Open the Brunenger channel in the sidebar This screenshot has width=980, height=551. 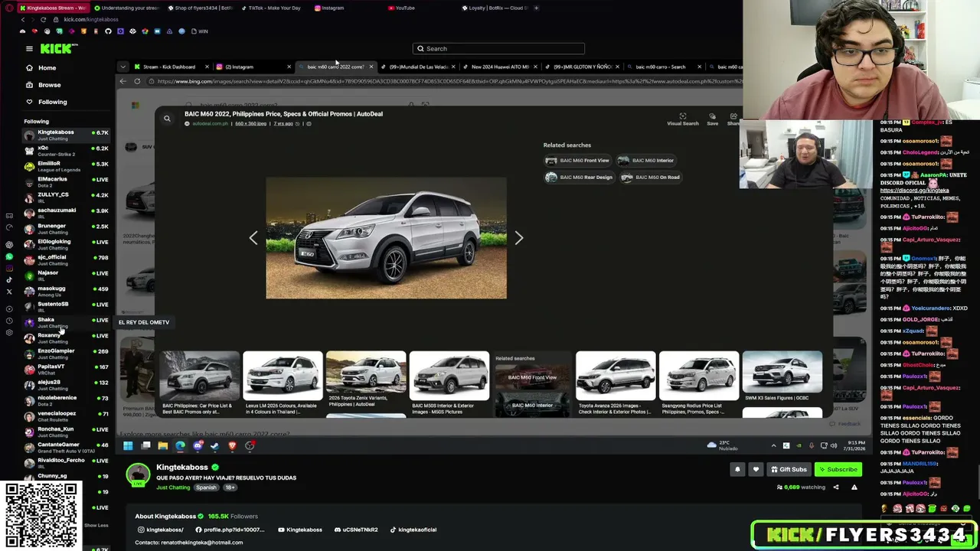click(67, 229)
